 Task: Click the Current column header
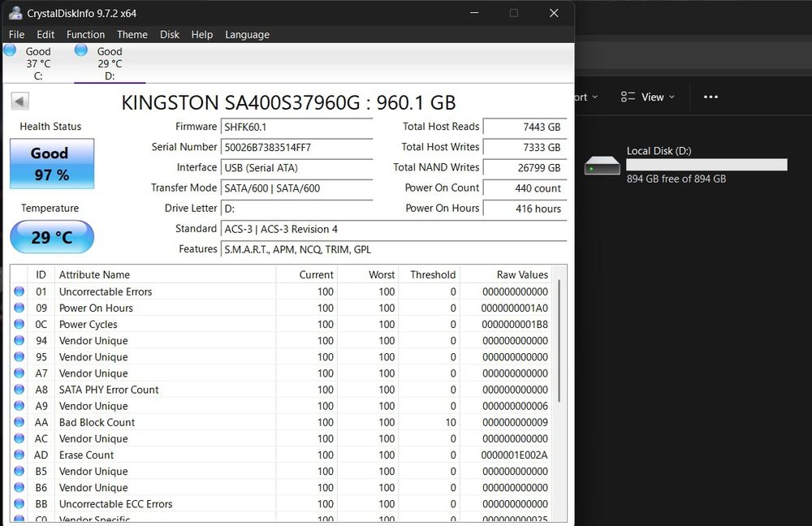point(306,275)
